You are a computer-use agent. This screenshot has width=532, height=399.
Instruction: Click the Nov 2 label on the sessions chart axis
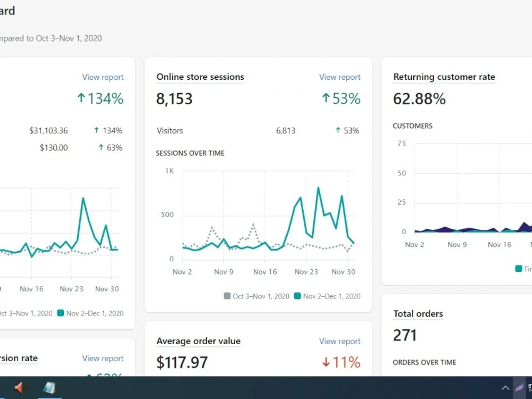[x=182, y=272]
